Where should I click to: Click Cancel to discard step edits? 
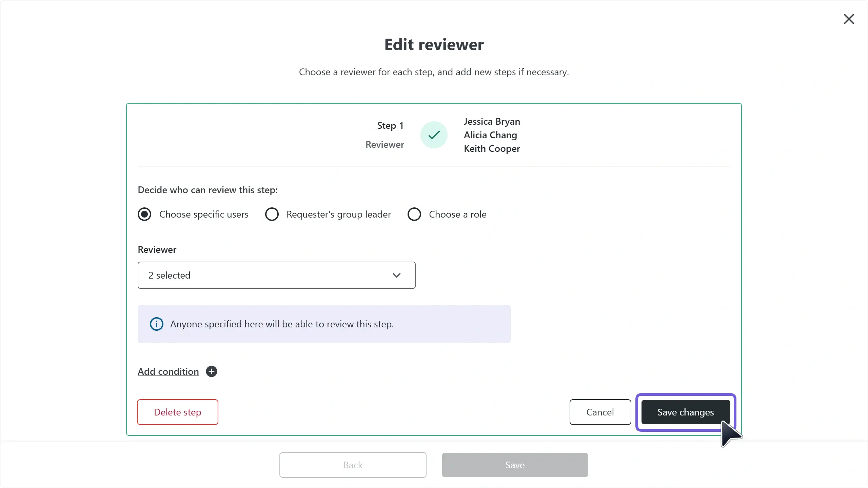coord(600,412)
